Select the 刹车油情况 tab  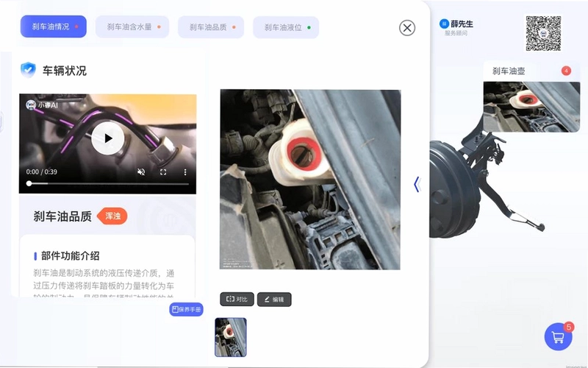click(x=53, y=26)
